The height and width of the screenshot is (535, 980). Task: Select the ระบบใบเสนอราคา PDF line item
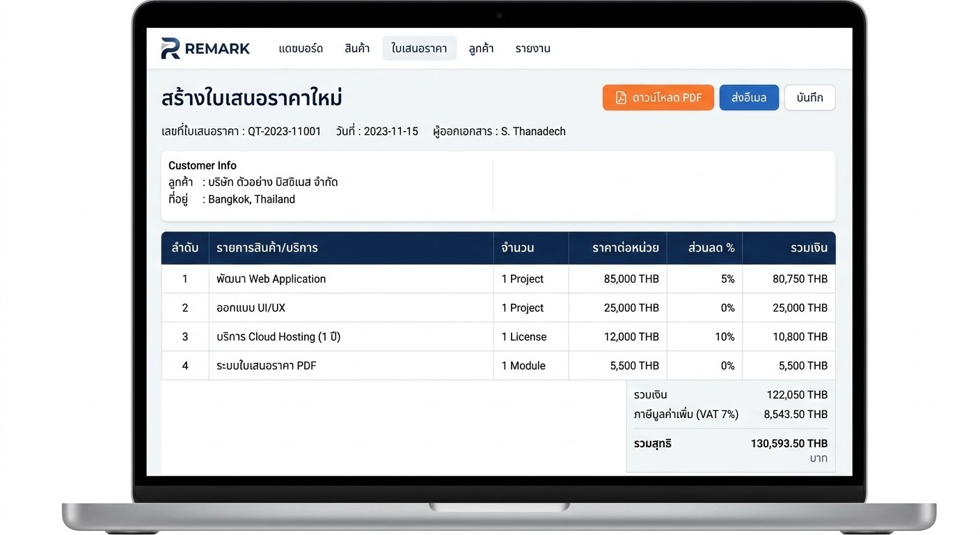[x=267, y=365]
